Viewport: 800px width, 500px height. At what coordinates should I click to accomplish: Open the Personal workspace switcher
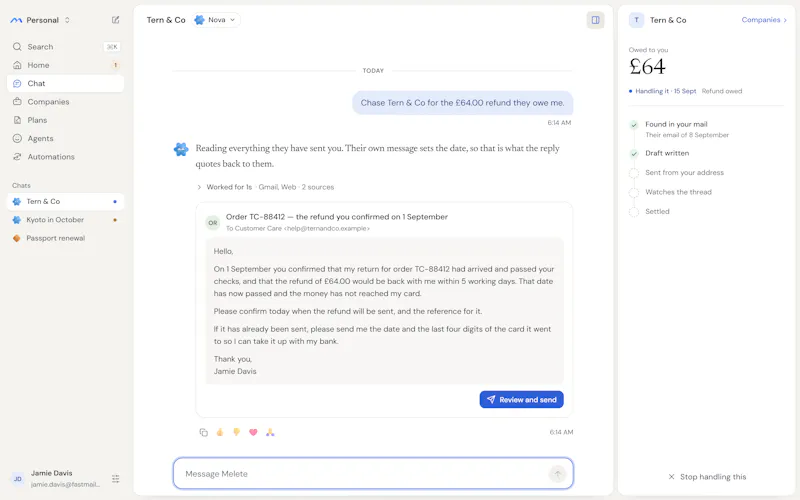(40, 20)
